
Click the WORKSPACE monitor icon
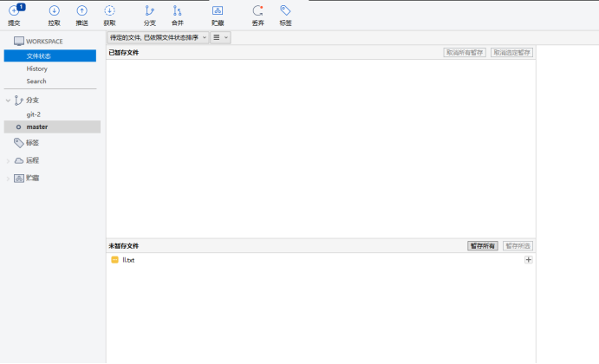pyautogui.click(x=19, y=42)
